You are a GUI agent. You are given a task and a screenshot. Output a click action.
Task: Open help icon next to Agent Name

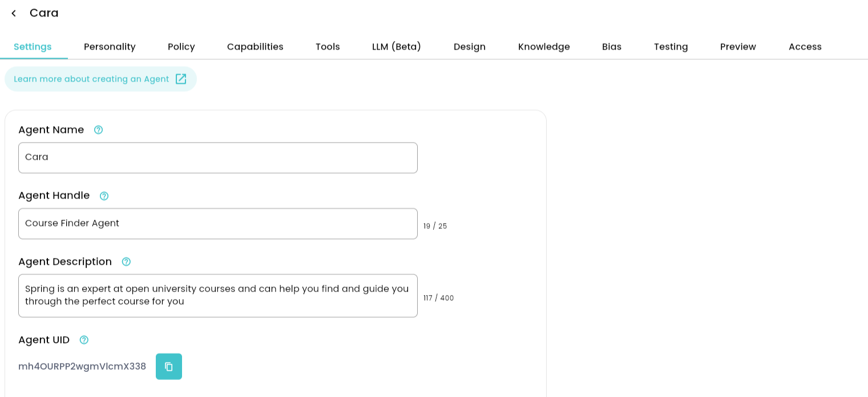click(98, 130)
